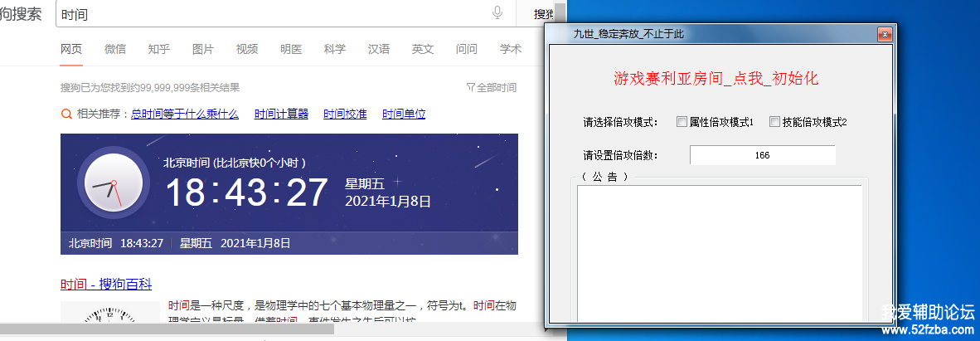Open the 总时间等于什么乘什么 link

tap(184, 114)
